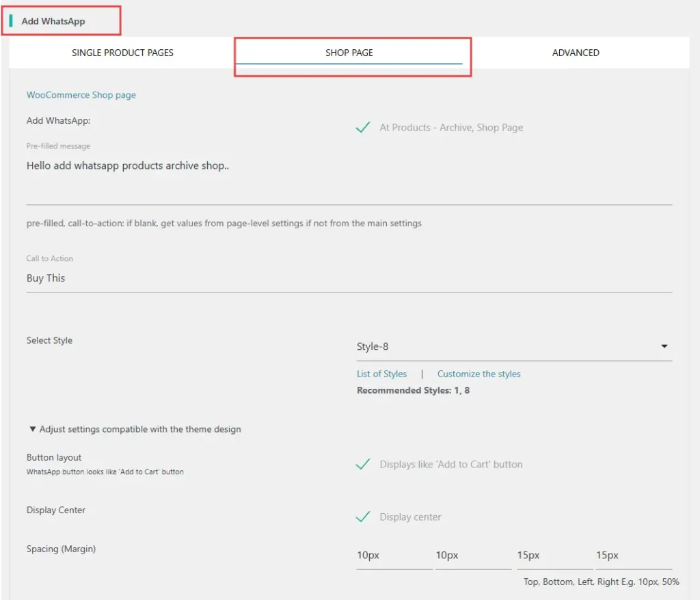Open the Advanced tab
This screenshot has width=700, height=600.
coord(575,53)
